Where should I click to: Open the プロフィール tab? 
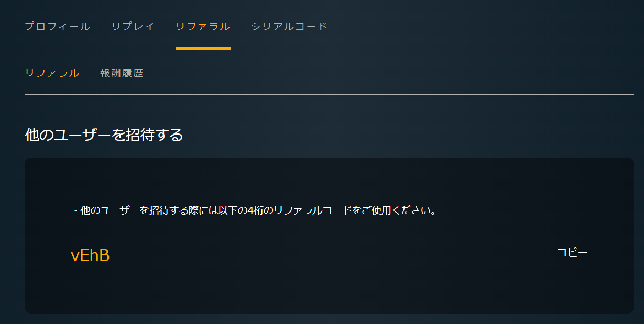[x=57, y=26]
